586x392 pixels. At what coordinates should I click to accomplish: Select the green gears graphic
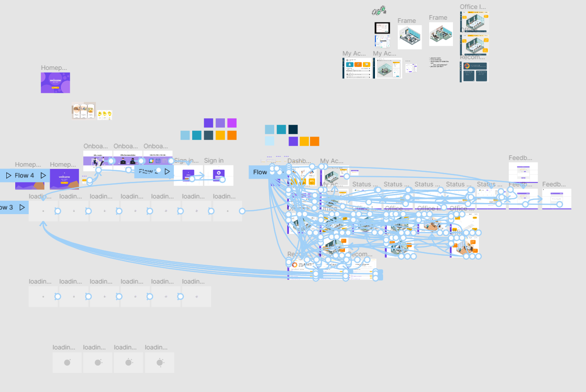tap(379, 11)
